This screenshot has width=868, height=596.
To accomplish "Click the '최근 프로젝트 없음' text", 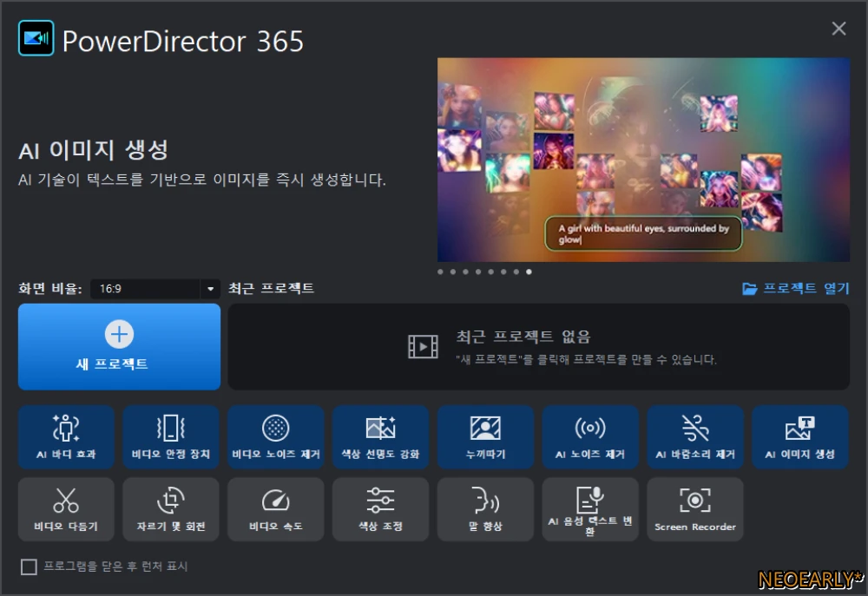I will click(x=523, y=337).
